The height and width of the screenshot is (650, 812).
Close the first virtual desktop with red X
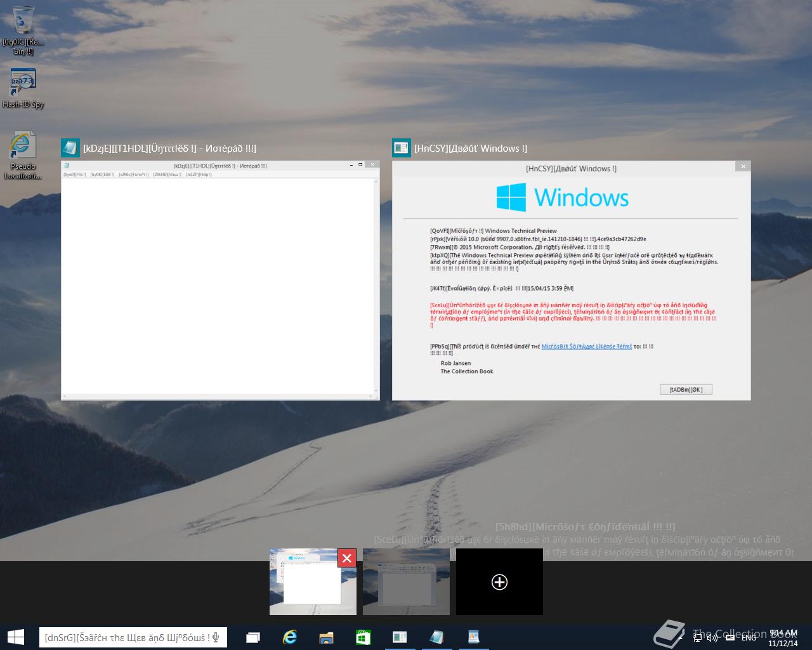(x=346, y=558)
